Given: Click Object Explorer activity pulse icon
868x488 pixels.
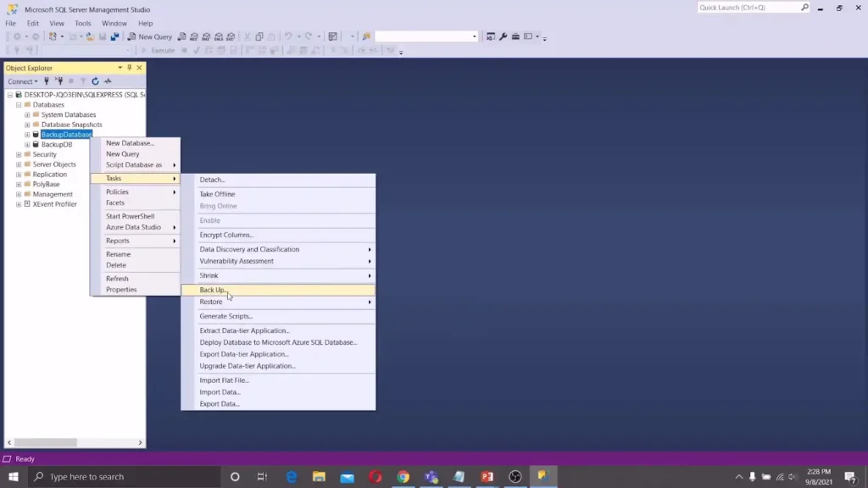Looking at the screenshot, I should [x=108, y=81].
